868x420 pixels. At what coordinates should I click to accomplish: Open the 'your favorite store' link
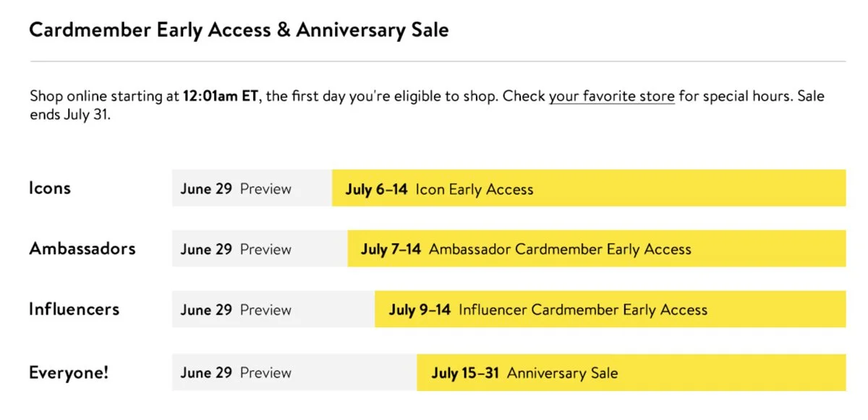(x=611, y=96)
